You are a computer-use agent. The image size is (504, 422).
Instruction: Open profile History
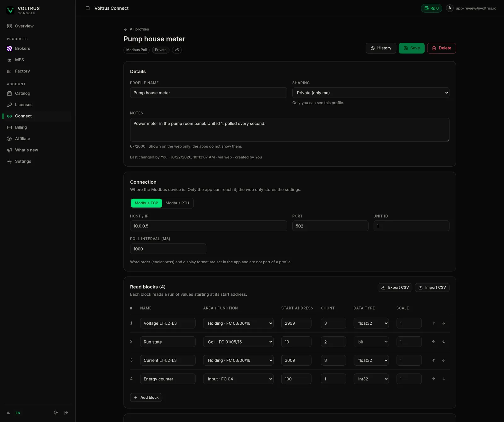tap(381, 48)
